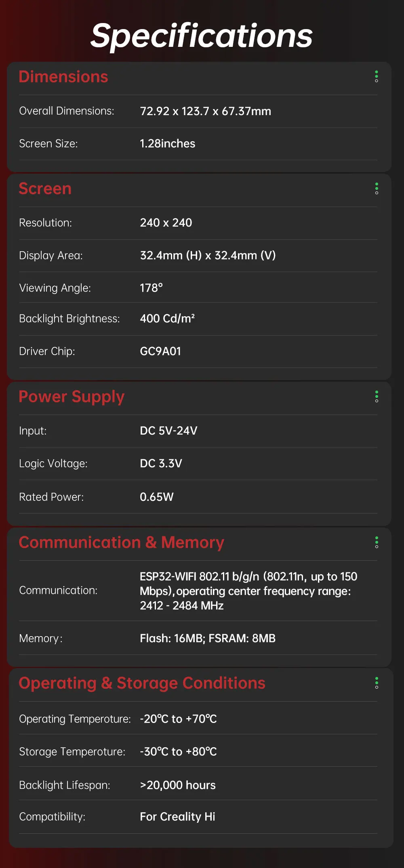Image resolution: width=404 pixels, height=868 pixels.
Task: Click the three-dot icon in Dimensions section
Action: [x=377, y=77]
